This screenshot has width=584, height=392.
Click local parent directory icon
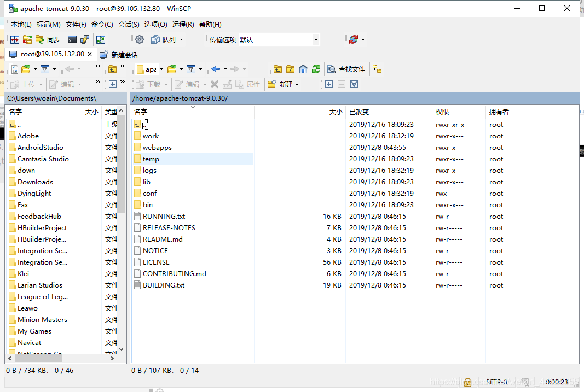113,69
